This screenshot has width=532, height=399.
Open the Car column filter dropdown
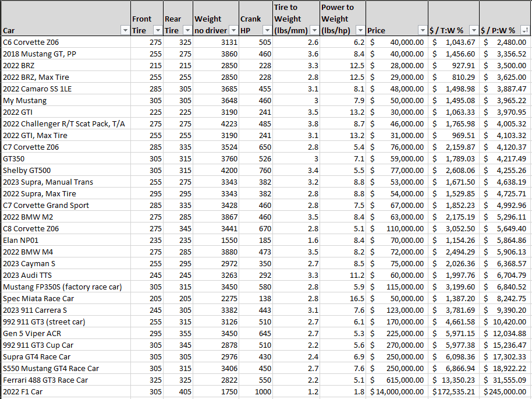point(125,30)
